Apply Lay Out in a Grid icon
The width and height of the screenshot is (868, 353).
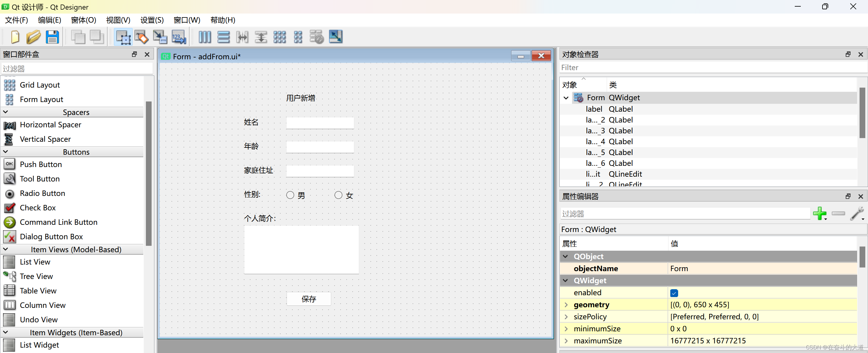coord(279,37)
